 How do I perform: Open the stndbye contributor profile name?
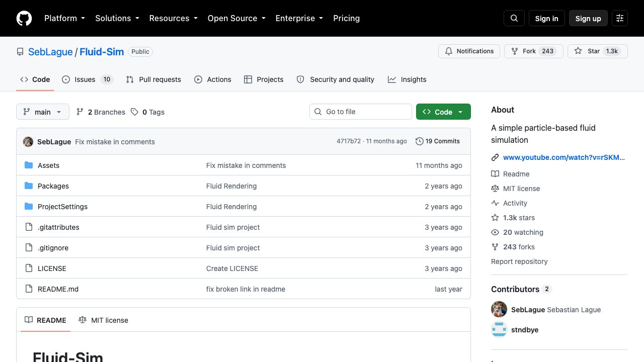click(x=525, y=330)
